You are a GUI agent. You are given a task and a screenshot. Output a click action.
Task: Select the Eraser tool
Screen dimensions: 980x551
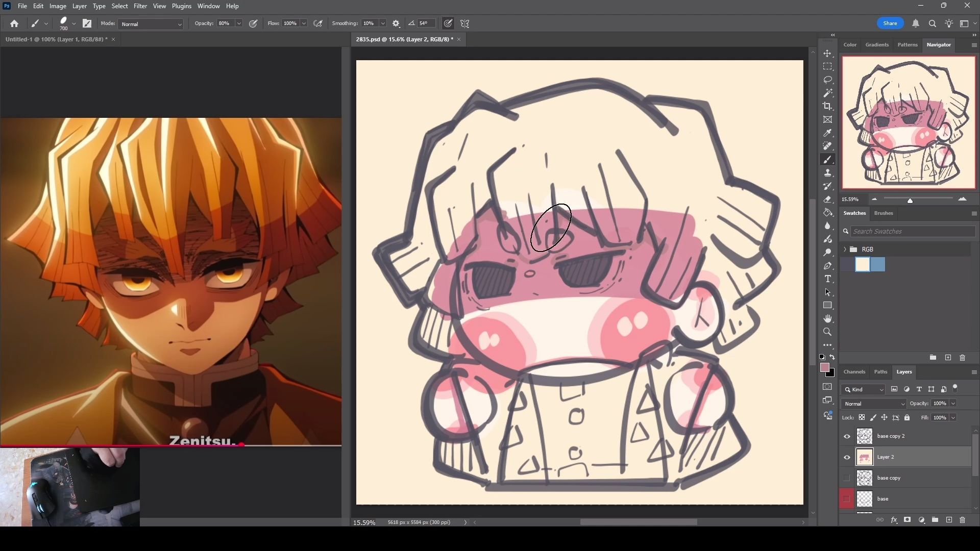click(x=827, y=199)
